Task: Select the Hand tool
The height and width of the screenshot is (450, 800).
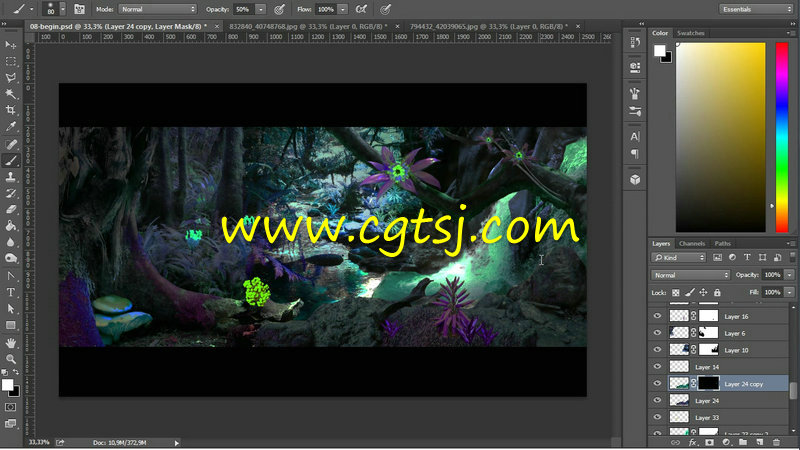Action: [x=10, y=343]
